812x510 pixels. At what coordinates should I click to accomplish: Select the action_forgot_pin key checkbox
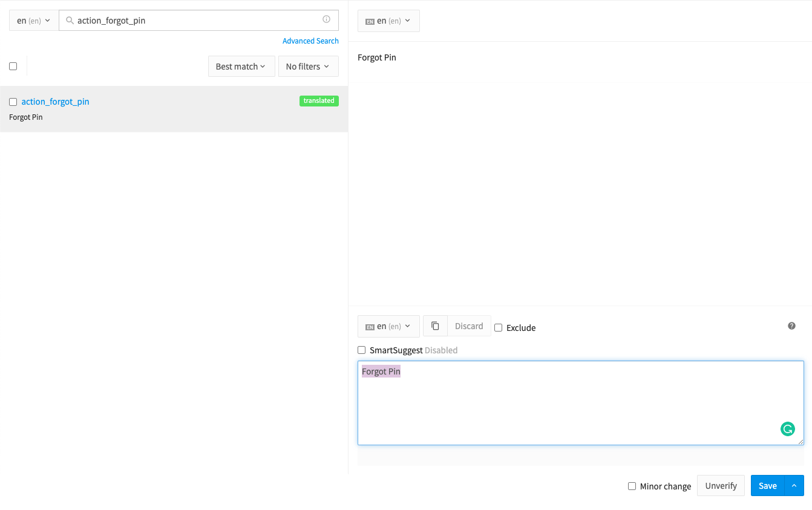(13, 102)
